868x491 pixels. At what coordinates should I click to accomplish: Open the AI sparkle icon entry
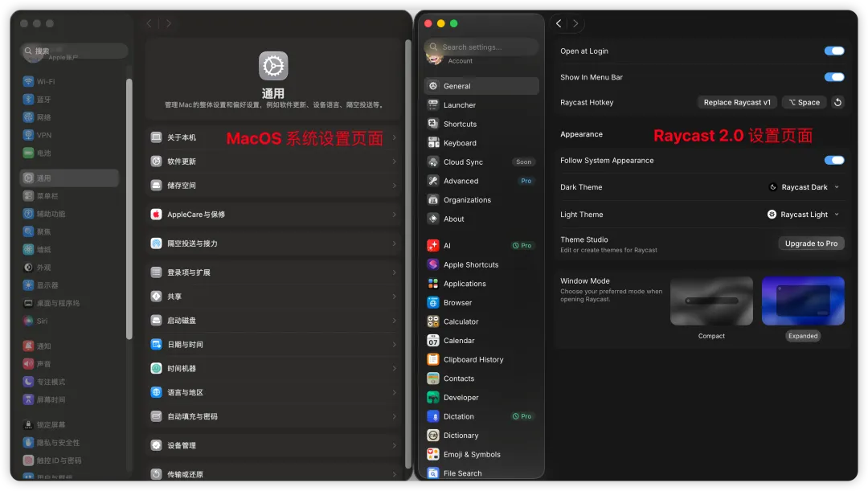tap(433, 246)
